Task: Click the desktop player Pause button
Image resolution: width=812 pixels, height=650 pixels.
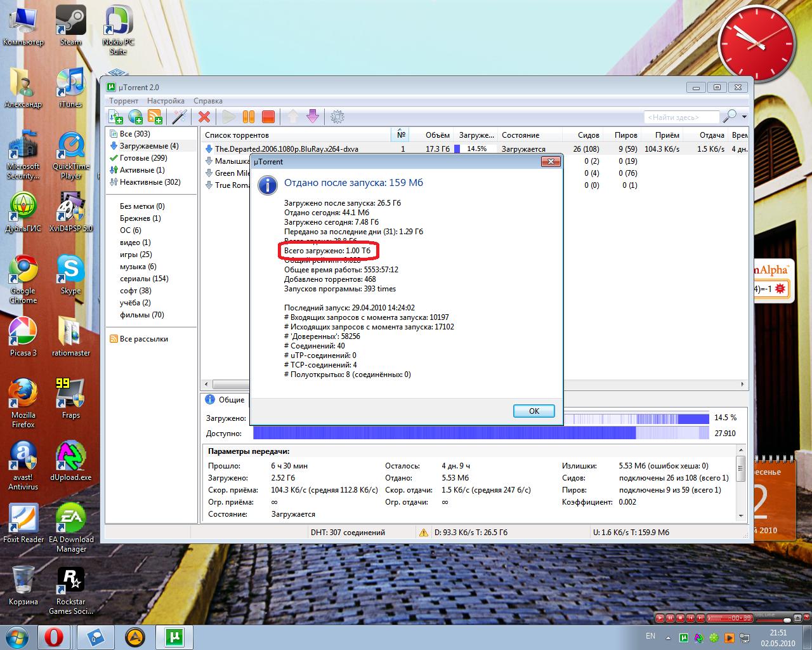Action: click(670, 618)
